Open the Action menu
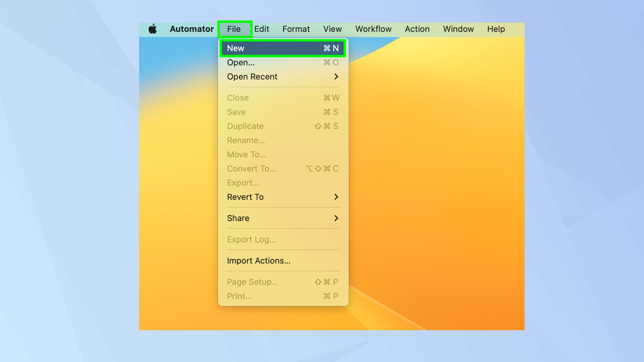This screenshot has height=362, width=644. [x=417, y=29]
